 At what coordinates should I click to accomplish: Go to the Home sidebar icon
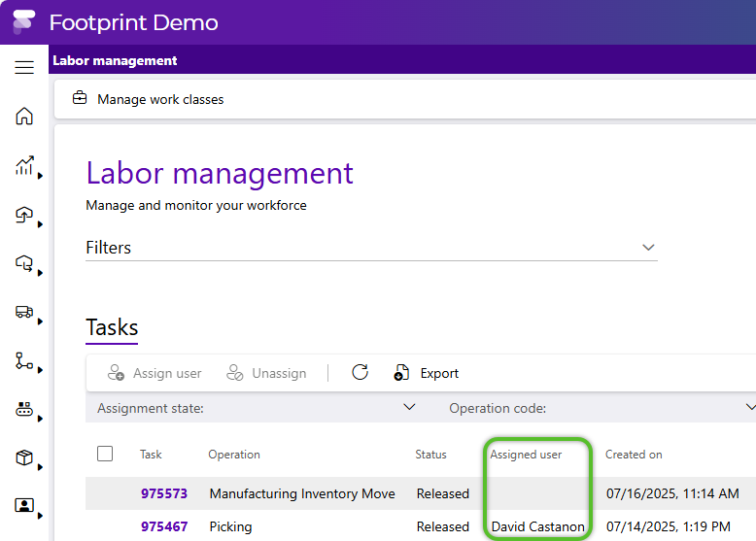pyautogui.click(x=24, y=117)
